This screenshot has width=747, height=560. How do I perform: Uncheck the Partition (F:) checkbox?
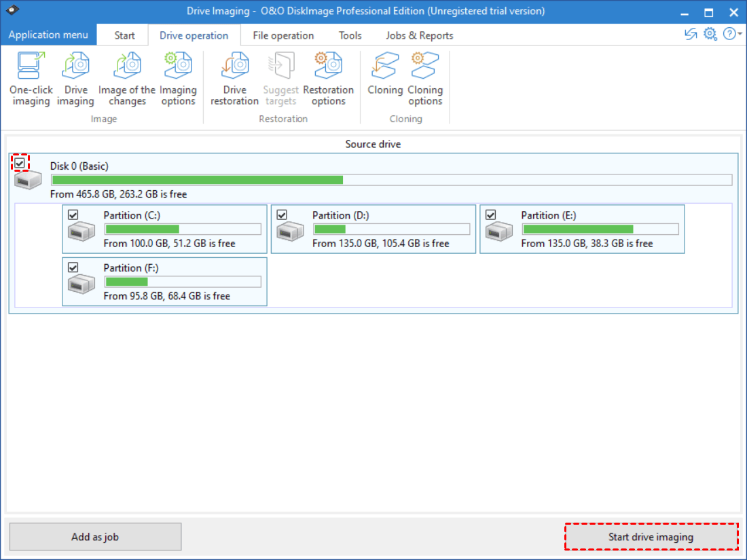tap(73, 267)
